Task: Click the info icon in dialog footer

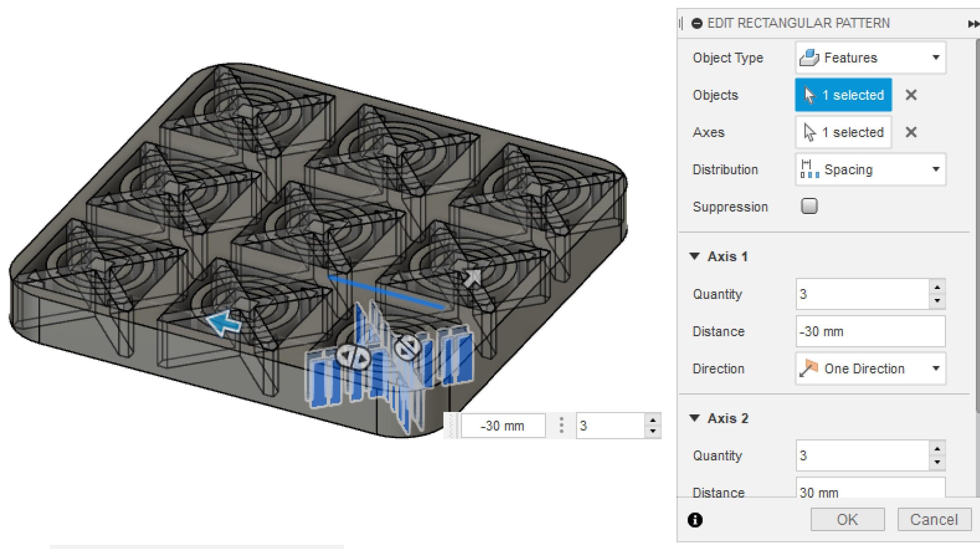Action: (695, 520)
